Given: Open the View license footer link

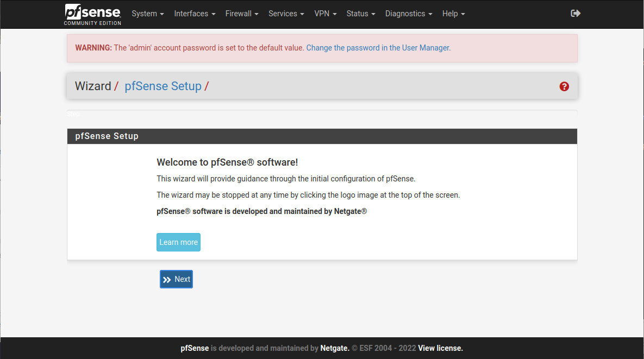Looking at the screenshot, I should click(x=440, y=348).
